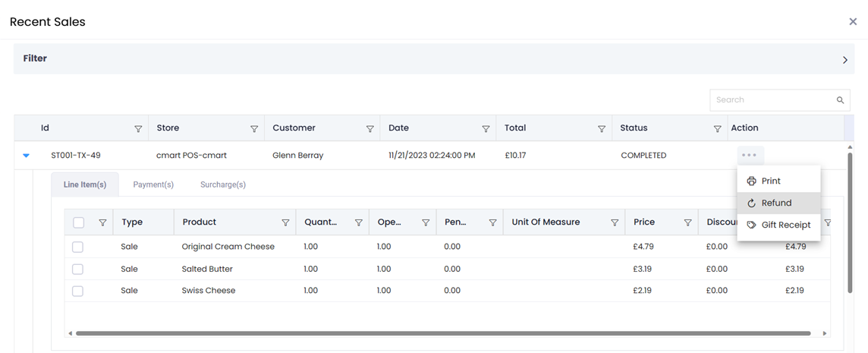This screenshot has width=868, height=353.
Task: Click Gift Receipt in the action menu
Action: (785, 225)
